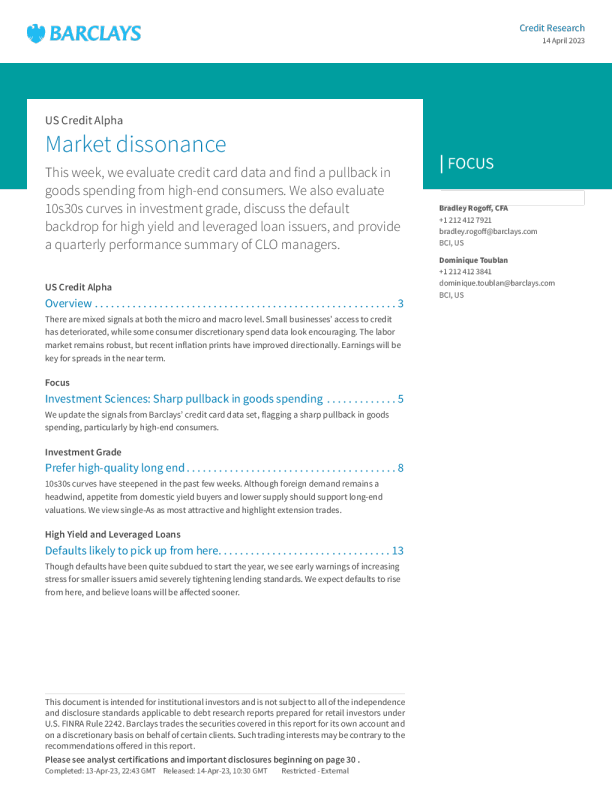Viewport: 612px width, 792px height.
Task: Click Bradley Rogoff's email address
Action: 488,231
